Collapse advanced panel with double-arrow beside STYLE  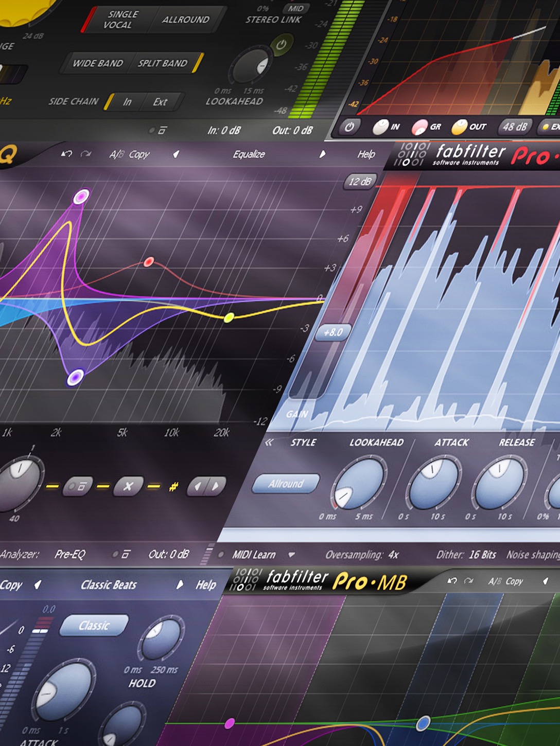point(269,442)
